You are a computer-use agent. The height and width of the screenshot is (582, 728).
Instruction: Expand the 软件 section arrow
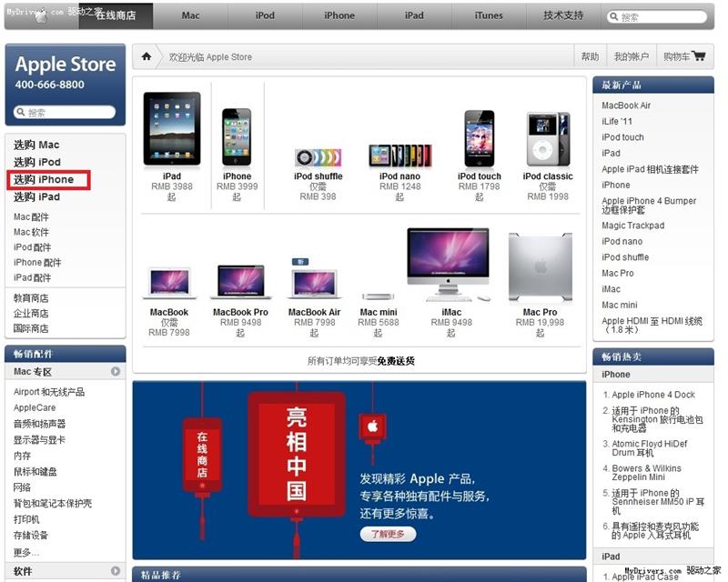(x=116, y=571)
